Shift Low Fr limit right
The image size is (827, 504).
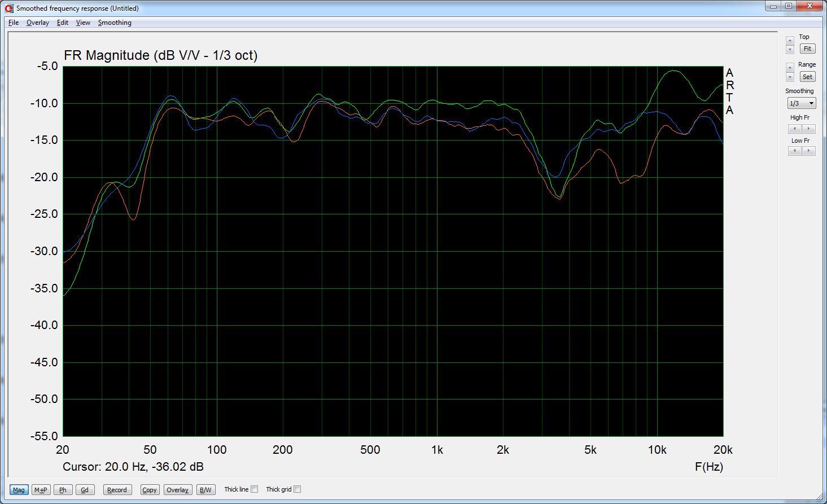pos(808,151)
